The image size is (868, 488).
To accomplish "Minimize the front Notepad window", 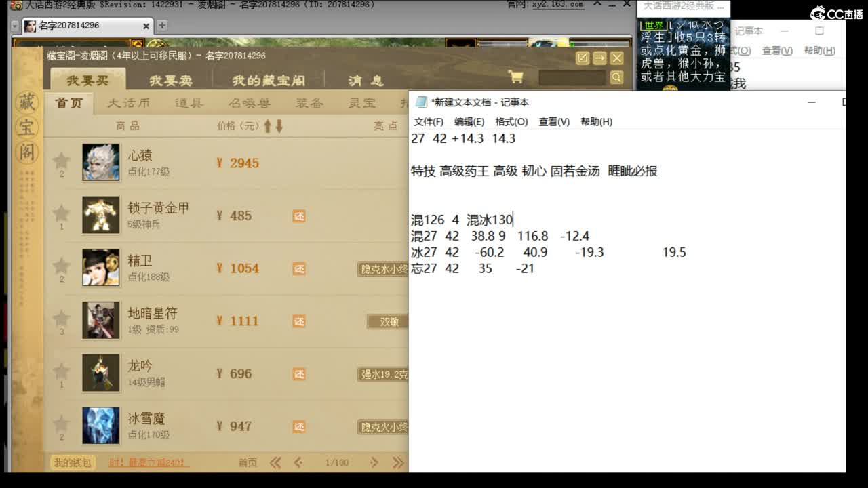I will coord(812,102).
